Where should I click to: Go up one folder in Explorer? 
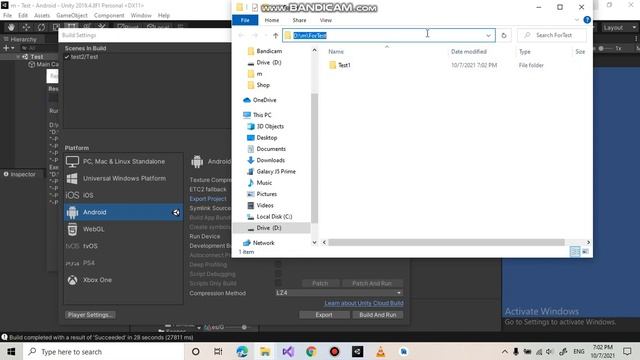276,36
